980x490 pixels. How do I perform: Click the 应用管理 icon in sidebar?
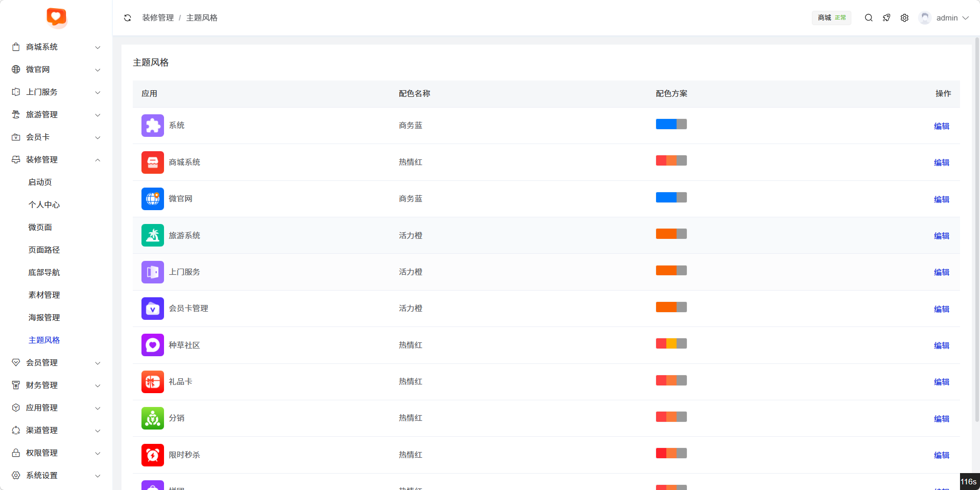point(16,407)
